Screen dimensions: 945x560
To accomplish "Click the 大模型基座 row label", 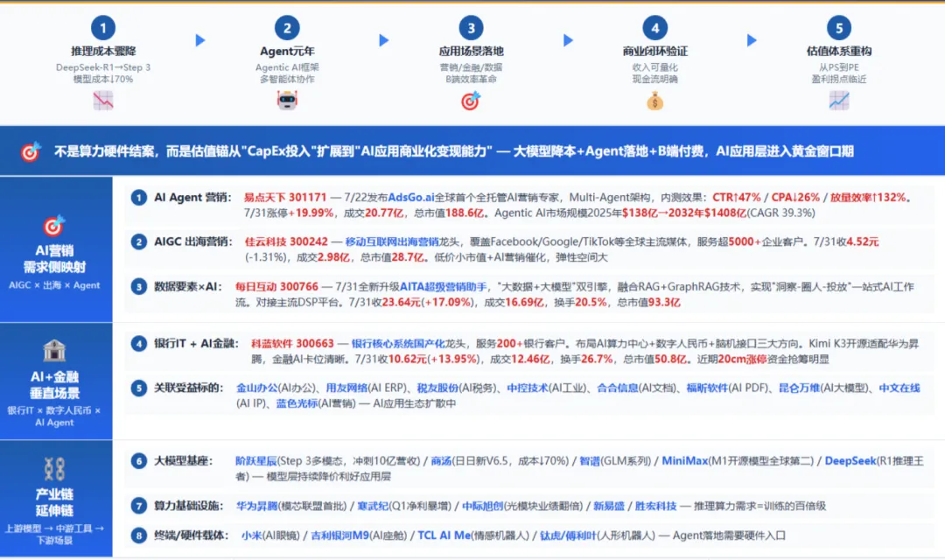I will coord(184,460).
